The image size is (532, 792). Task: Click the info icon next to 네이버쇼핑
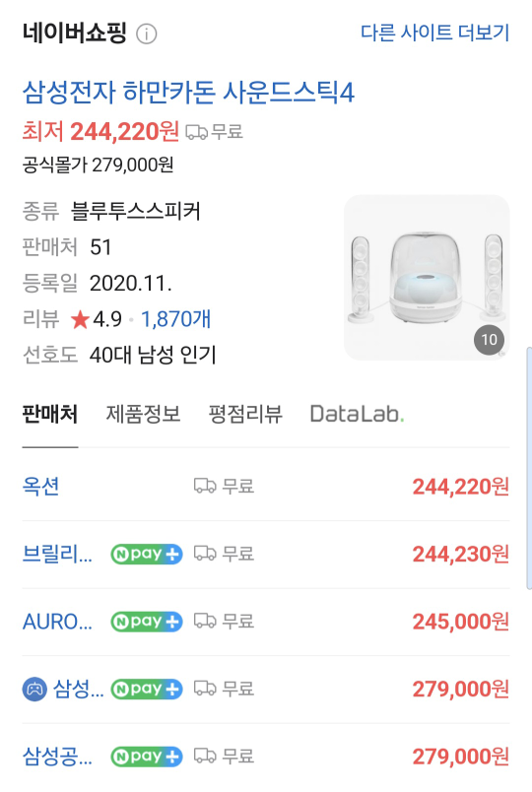point(147,33)
